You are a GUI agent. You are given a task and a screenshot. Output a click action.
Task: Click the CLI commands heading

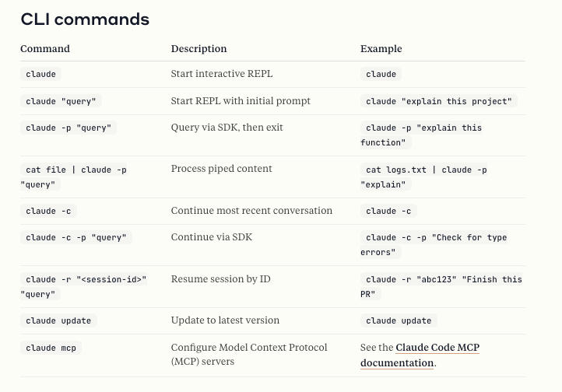85,19
